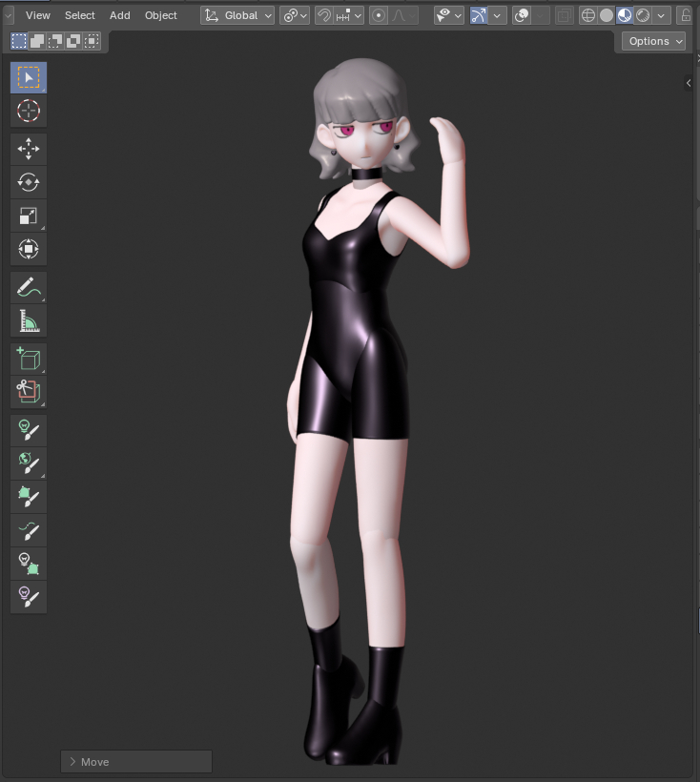The image size is (700, 782).
Task: Click the scissors-and-layers tool icon
Action: 29,391
